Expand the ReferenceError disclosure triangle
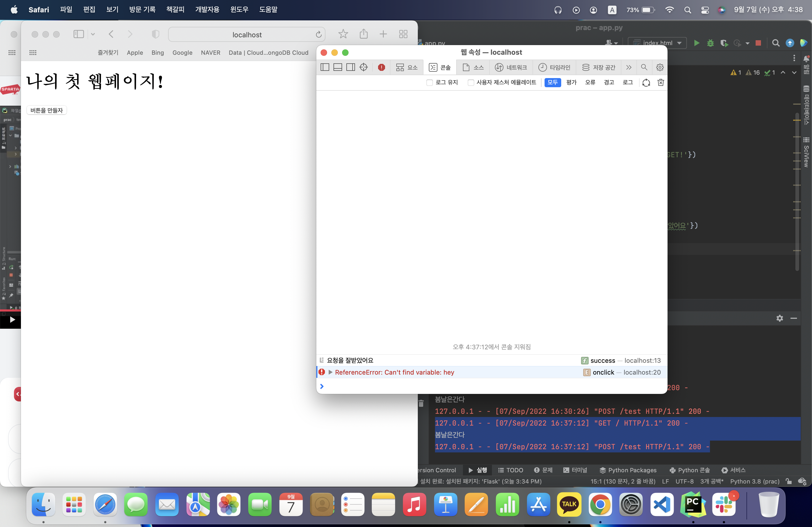812x527 pixels. pyautogui.click(x=330, y=372)
